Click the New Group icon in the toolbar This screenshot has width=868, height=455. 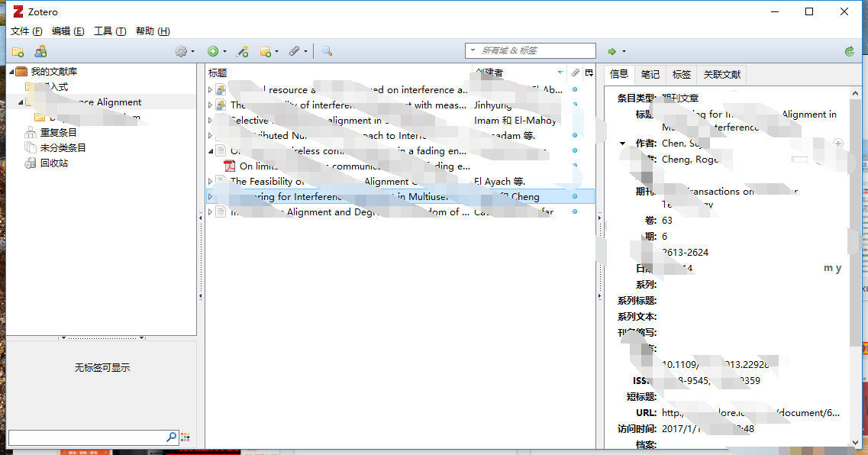[40, 51]
